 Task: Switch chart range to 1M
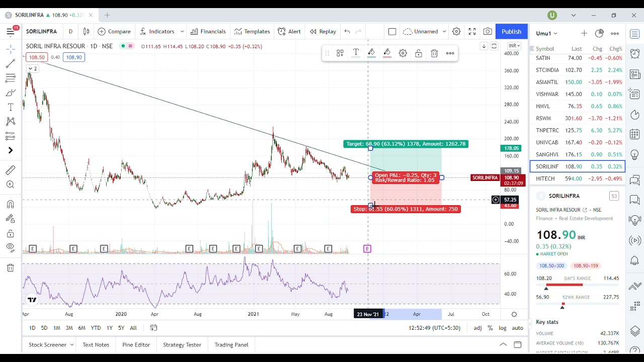click(57, 328)
